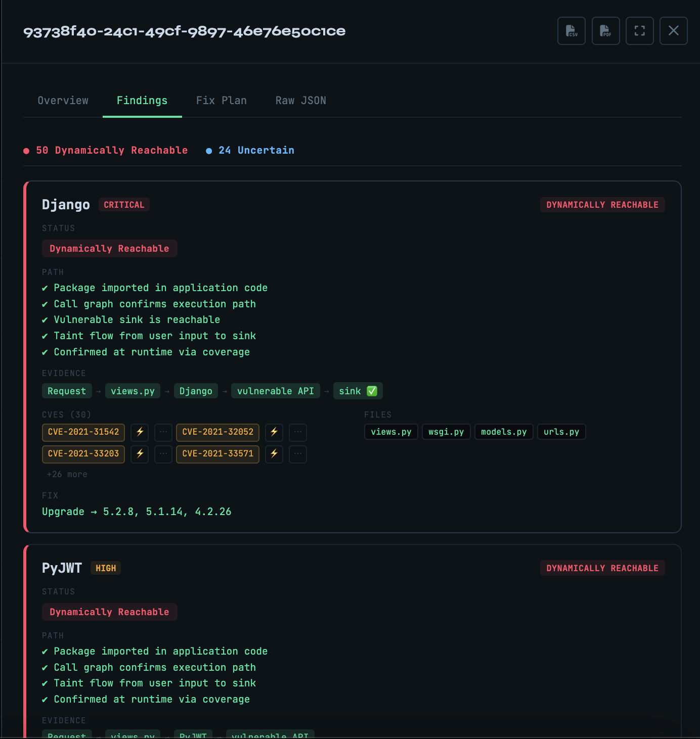The width and height of the screenshot is (700, 739).
Task: Export the report as PDF
Action: (x=606, y=31)
